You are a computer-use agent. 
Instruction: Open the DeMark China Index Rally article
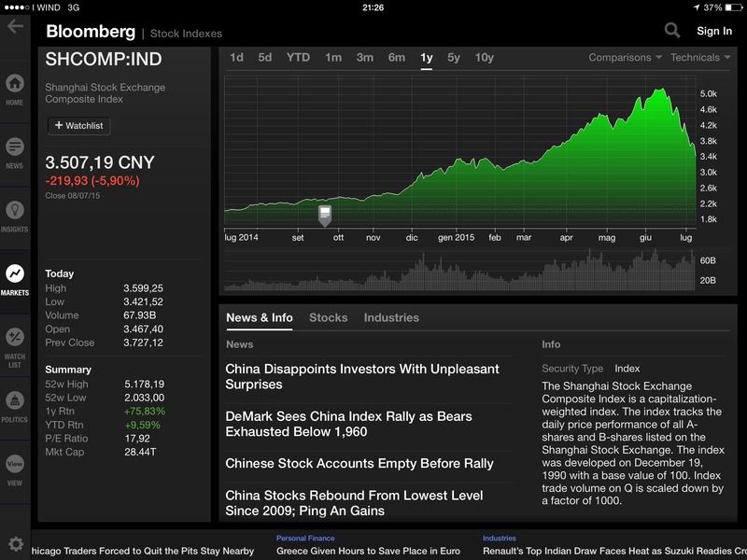(348, 424)
